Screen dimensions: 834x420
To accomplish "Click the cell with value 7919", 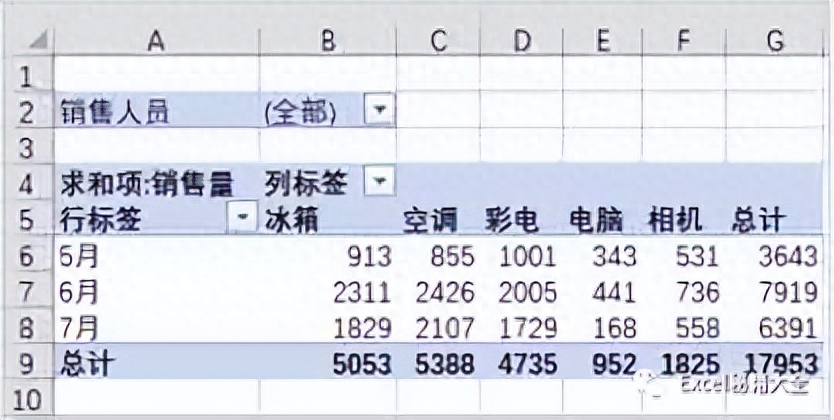I will coord(775,292).
